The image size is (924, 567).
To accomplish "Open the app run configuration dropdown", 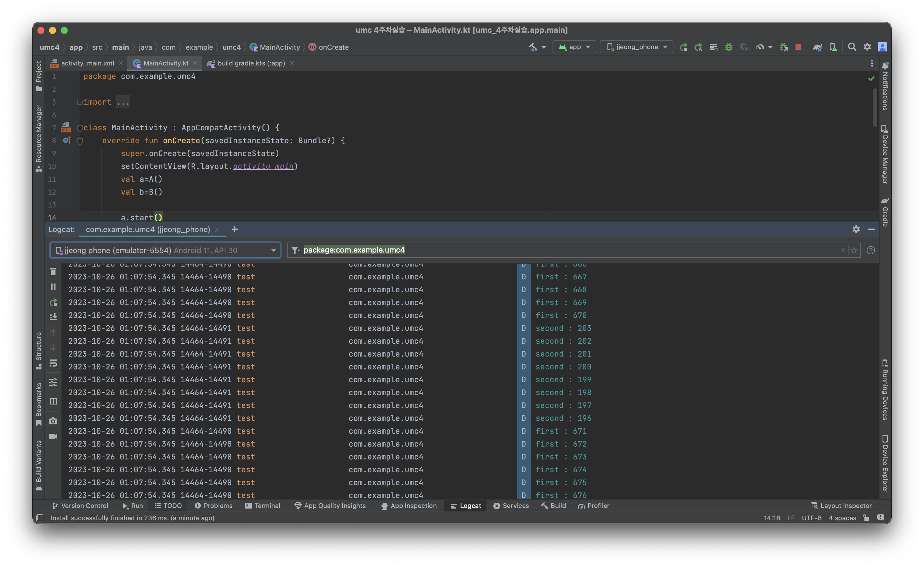I will click(x=574, y=47).
